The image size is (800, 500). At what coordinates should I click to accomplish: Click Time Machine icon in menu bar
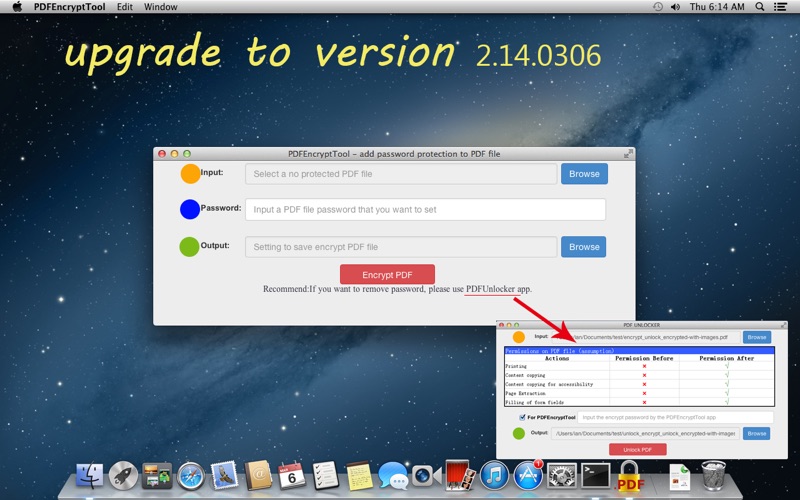(658, 7)
